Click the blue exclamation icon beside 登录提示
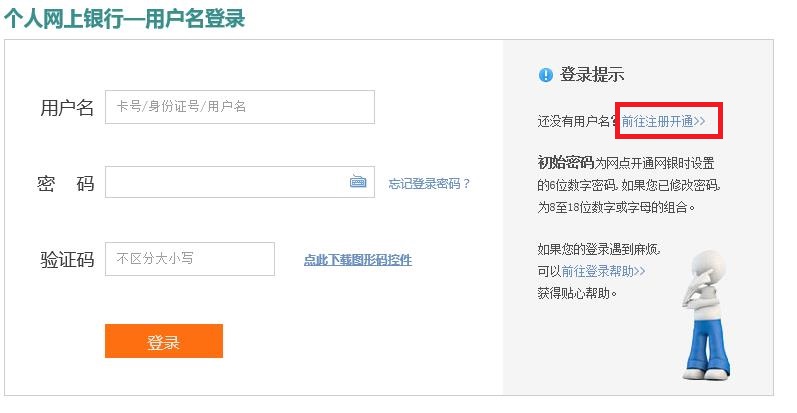The image size is (797, 413). pyautogui.click(x=545, y=75)
